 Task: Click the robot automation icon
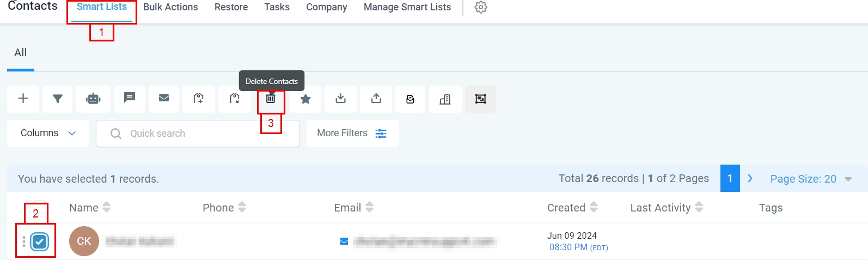(x=93, y=99)
